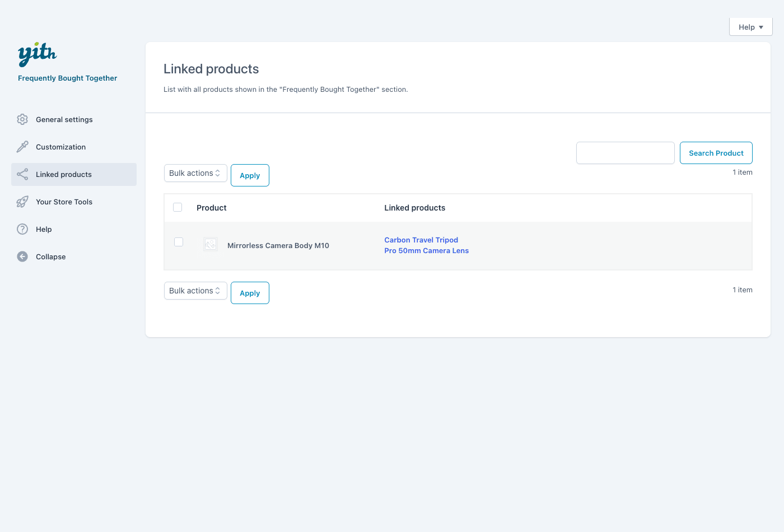
Task: Click the General settings gear icon
Action: click(22, 119)
